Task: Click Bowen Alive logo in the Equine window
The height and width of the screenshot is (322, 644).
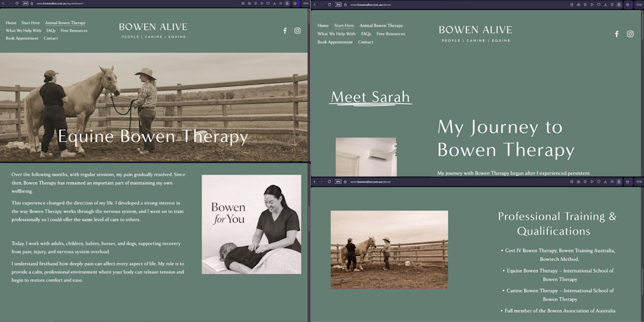Action: tap(153, 30)
